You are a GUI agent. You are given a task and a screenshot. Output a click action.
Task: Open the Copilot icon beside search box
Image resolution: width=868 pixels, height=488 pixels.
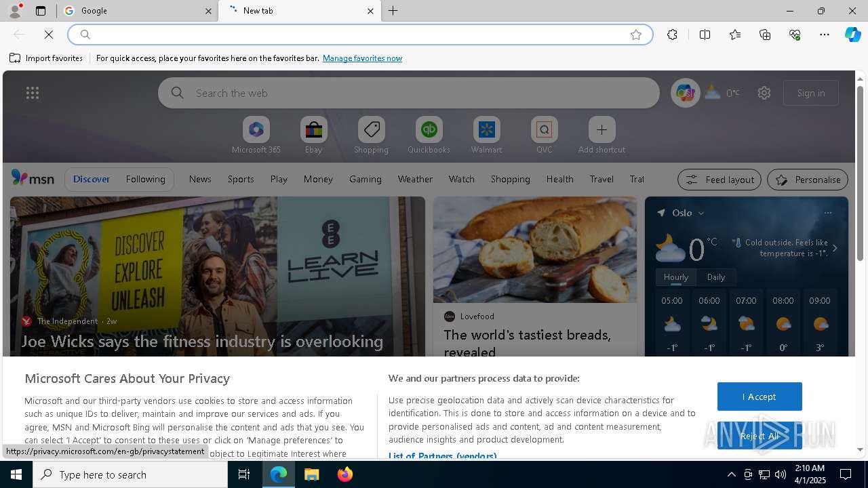pos(685,93)
